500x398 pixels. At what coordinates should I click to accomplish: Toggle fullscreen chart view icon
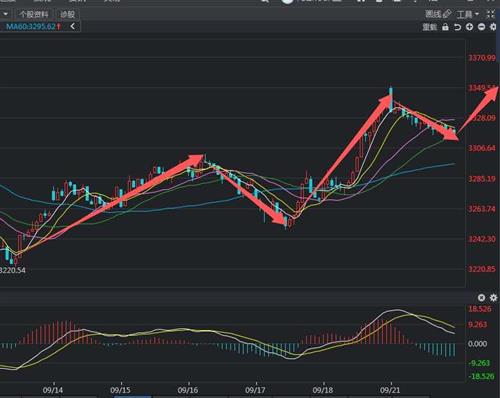tap(490, 14)
